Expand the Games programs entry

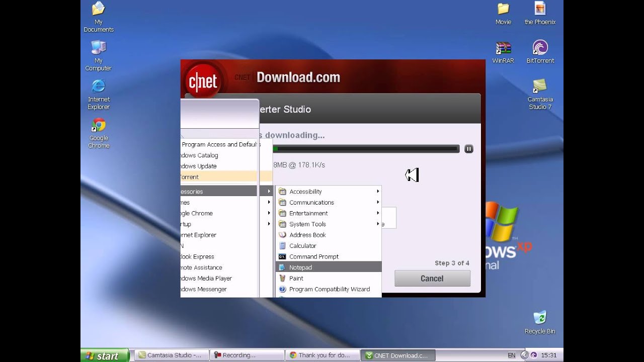226,202
